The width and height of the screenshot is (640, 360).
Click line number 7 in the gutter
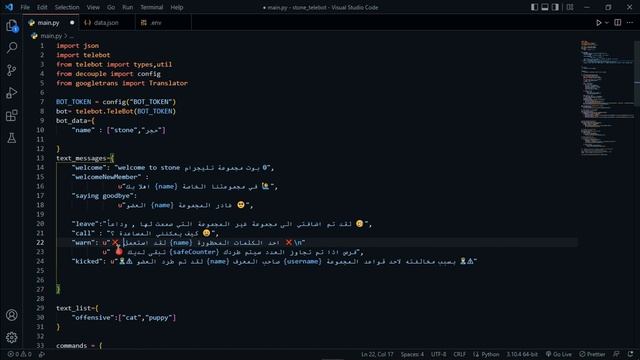click(x=42, y=102)
